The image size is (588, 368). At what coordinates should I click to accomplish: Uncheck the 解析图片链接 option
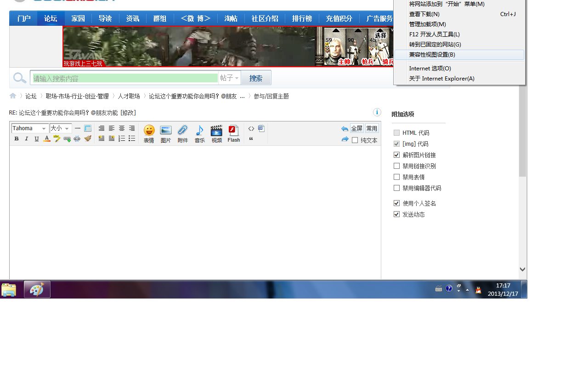pyautogui.click(x=397, y=155)
